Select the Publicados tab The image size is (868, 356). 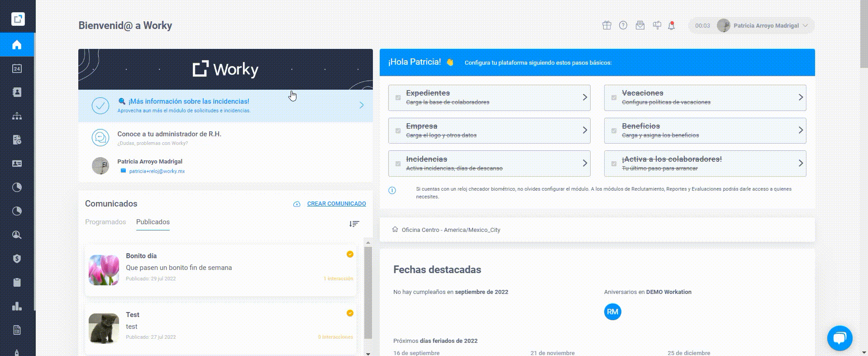tap(153, 222)
